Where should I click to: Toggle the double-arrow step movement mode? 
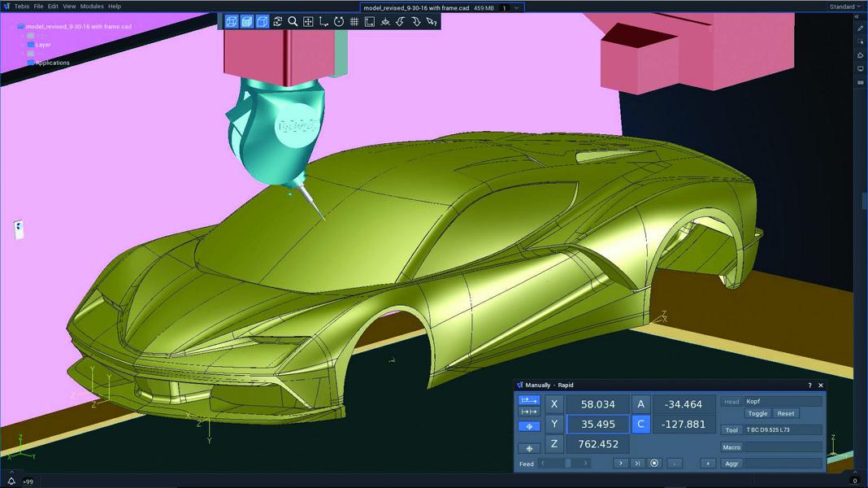pos(529,412)
